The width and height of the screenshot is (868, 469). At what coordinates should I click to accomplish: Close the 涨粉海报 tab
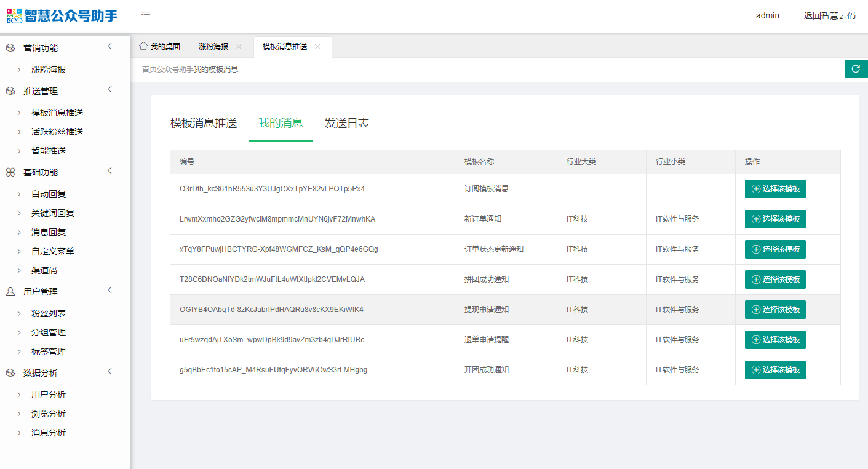click(x=239, y=47)
